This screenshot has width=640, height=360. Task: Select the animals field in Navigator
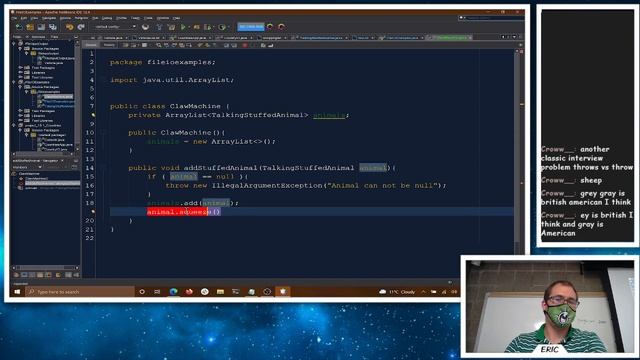(49, 188)
